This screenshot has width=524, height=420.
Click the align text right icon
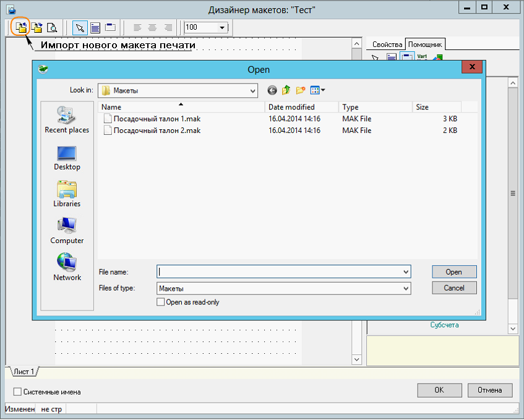(168, 27)
